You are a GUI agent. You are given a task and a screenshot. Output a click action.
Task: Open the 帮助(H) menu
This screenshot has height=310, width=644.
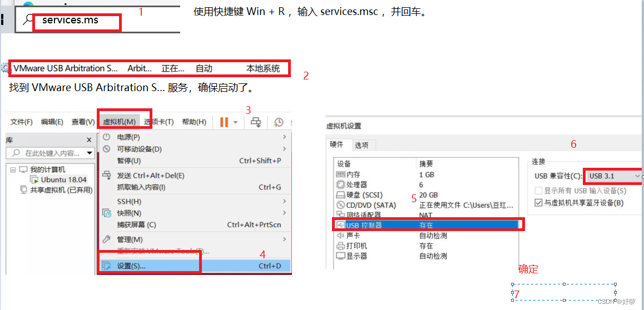pyautogui.click(x=194, y=122)
